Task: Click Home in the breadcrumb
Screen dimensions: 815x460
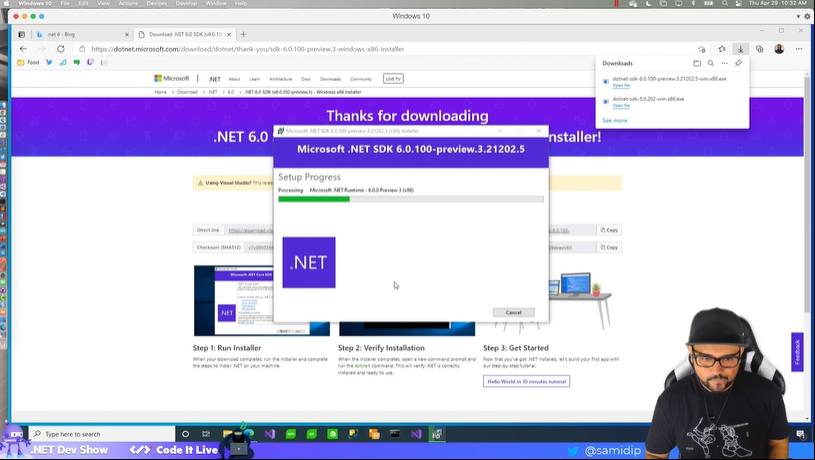Action: [x=160, y=92]
